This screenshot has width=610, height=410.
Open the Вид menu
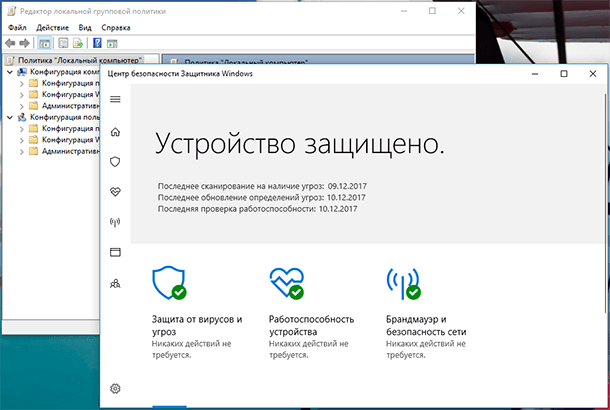tap(85, 28)
